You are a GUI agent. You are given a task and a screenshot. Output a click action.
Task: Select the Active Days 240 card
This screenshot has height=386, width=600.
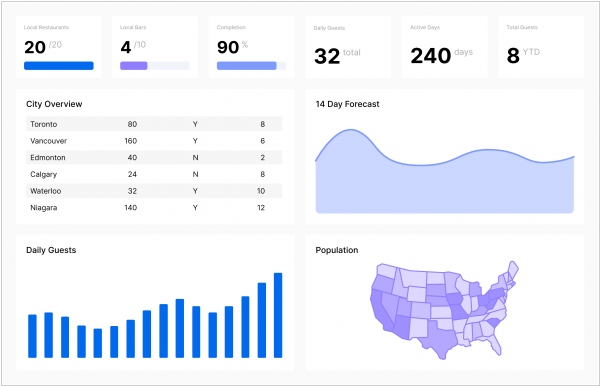click(444, 47)
